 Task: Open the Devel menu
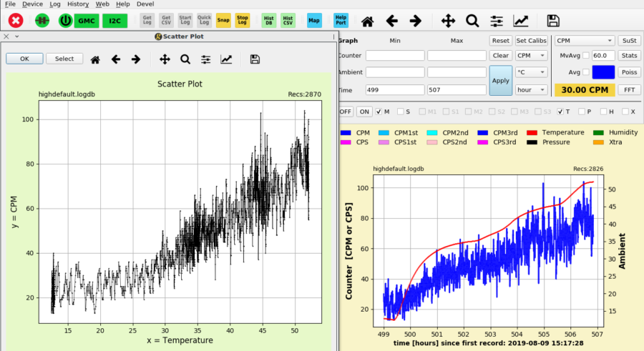tap(145, 4)
